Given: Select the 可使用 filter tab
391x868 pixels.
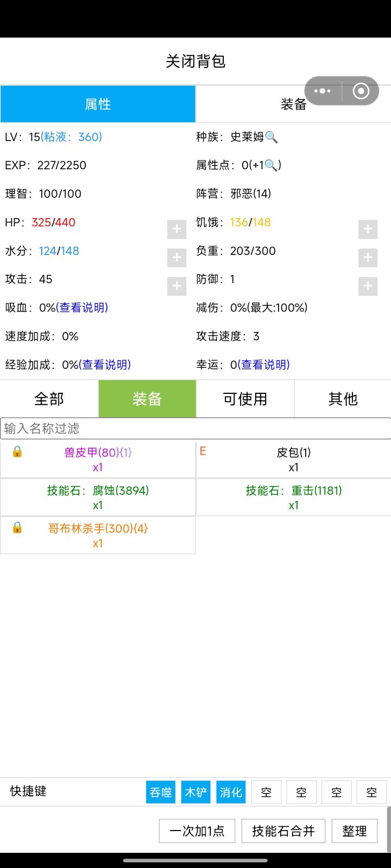Looking at the screenshot, I should pos(245,399).
